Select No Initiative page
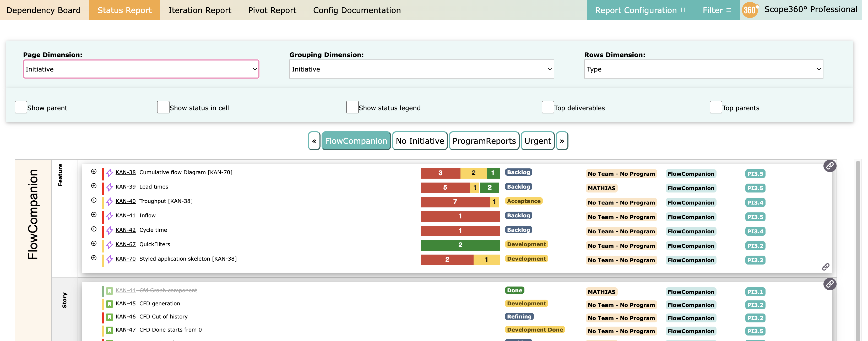The width and height of the screenshot is (868, 341). [420, 141]
